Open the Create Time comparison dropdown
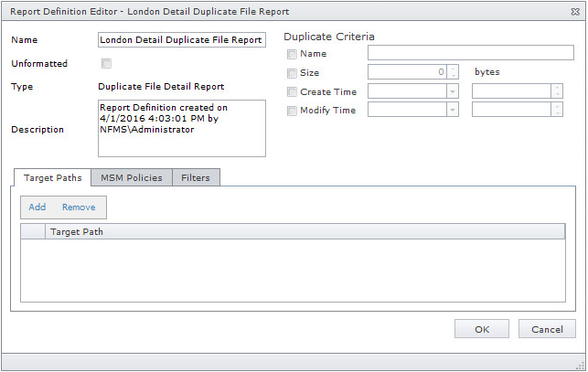This screenshot has height=372, width=588. point(452,91)
